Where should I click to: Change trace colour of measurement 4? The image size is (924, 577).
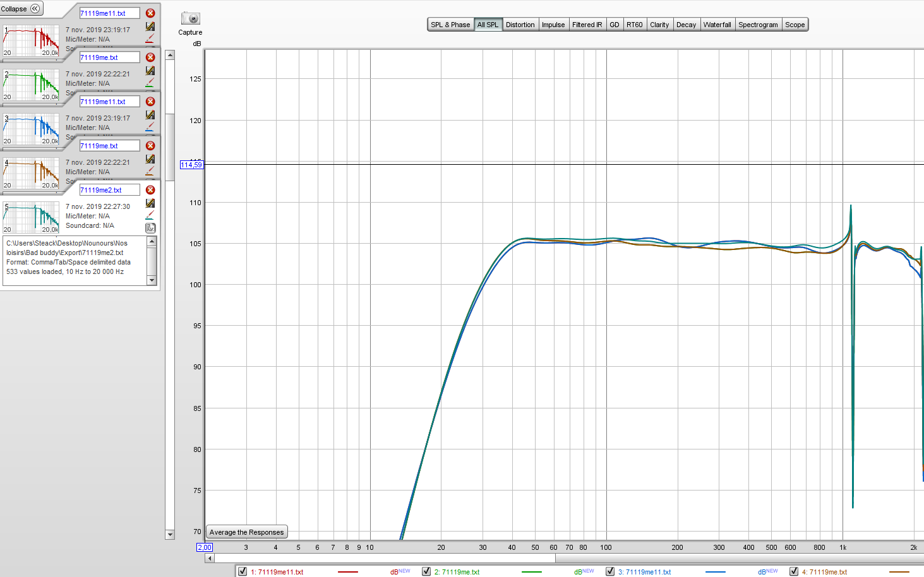click(x=150, y=171)
